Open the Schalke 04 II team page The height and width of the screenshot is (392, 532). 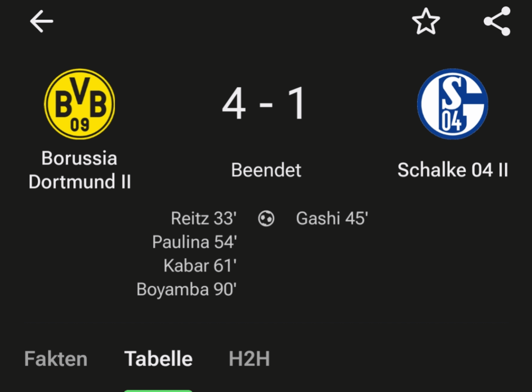452,170
